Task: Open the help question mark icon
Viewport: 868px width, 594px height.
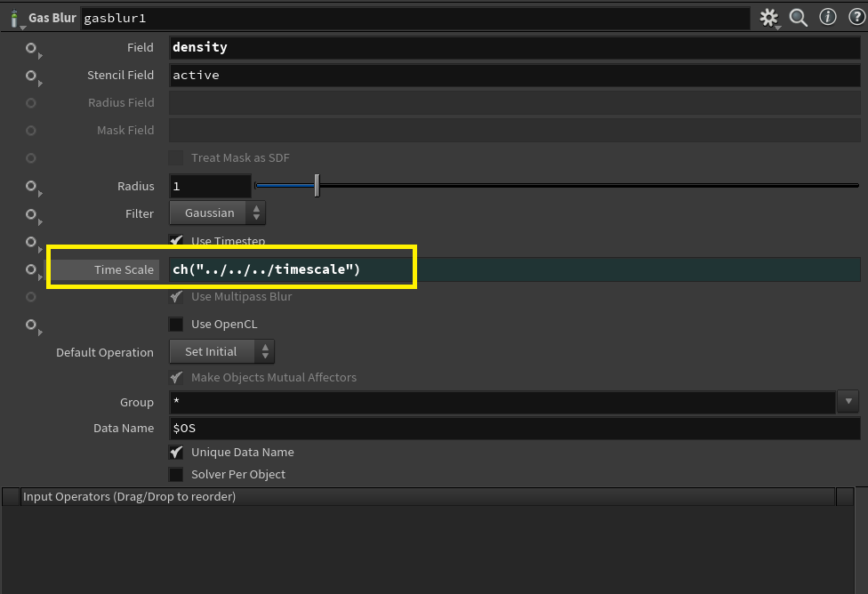Action: pos(857,17)
